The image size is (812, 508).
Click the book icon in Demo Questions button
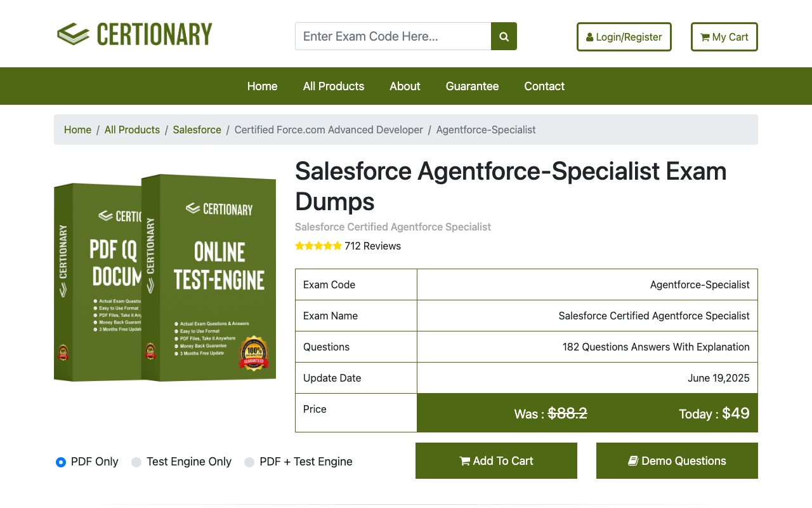(x=632, y=460)
